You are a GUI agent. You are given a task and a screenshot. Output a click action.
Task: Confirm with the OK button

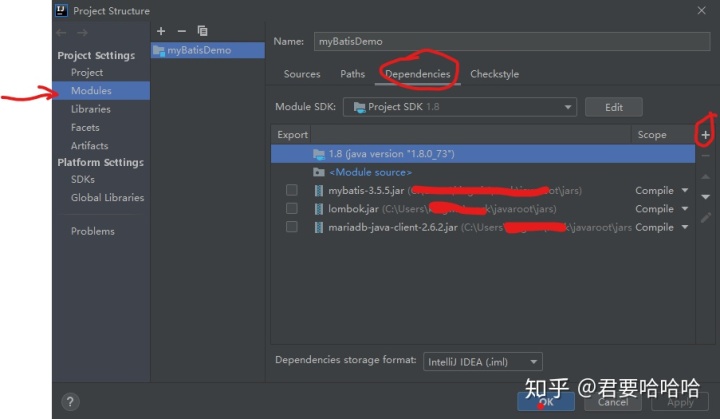(546, 402)
